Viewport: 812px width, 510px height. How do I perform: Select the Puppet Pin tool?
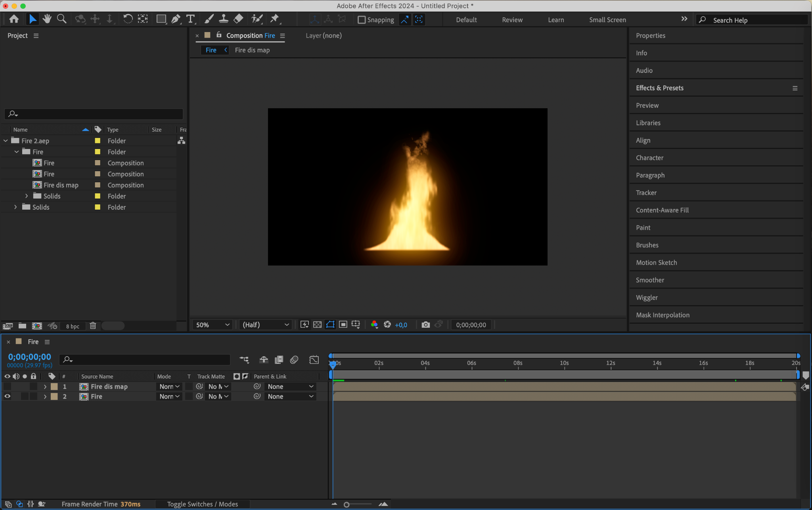click(274, 19)
